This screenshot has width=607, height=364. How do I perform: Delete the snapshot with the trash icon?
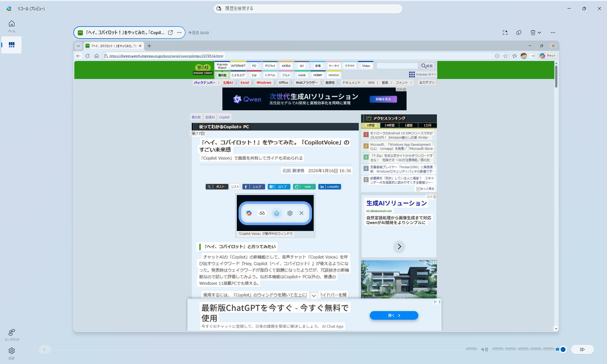tap(533, 33)
